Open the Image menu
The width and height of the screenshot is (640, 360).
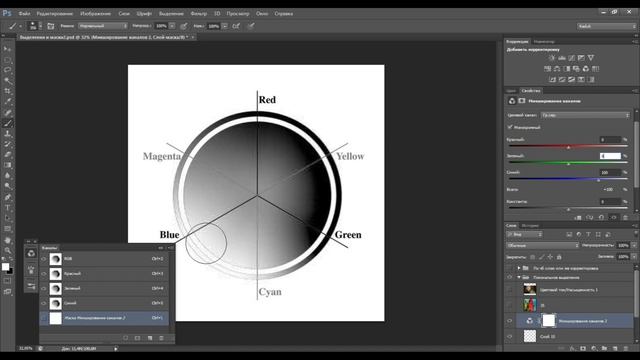pyautogui.click(x=95, y=13)
